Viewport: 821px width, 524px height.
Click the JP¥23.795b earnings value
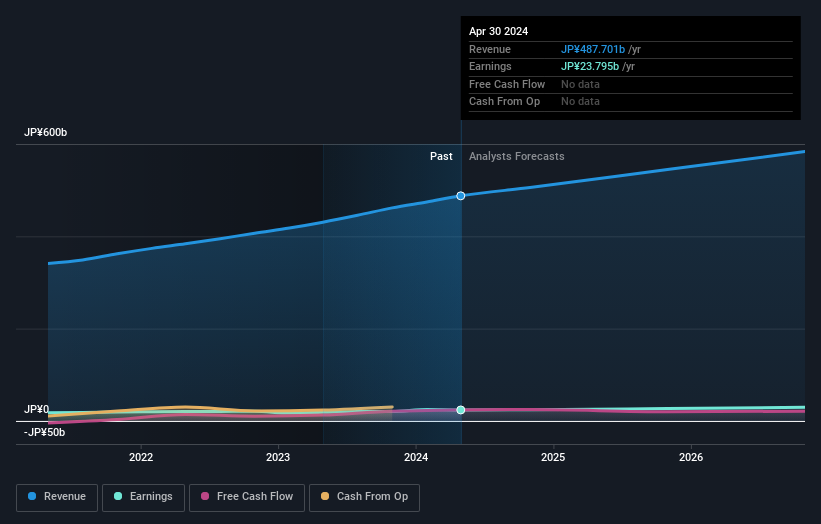point(590,66)
